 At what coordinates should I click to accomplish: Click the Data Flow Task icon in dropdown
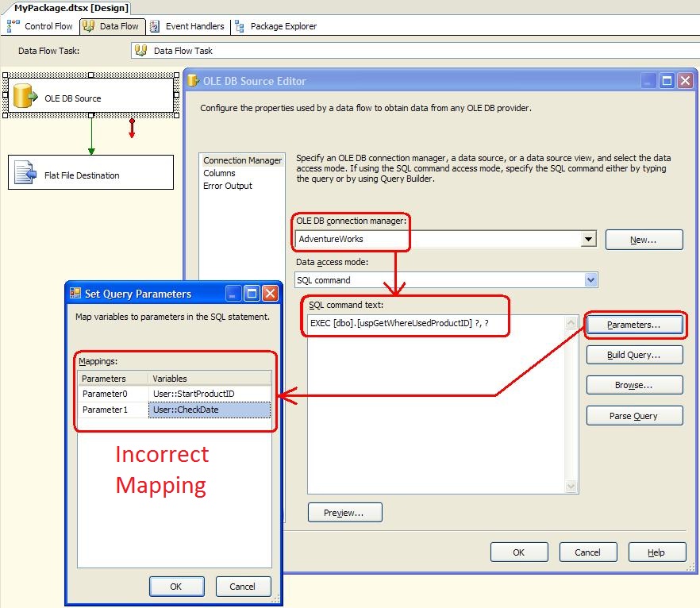click(x=141, y=51)
